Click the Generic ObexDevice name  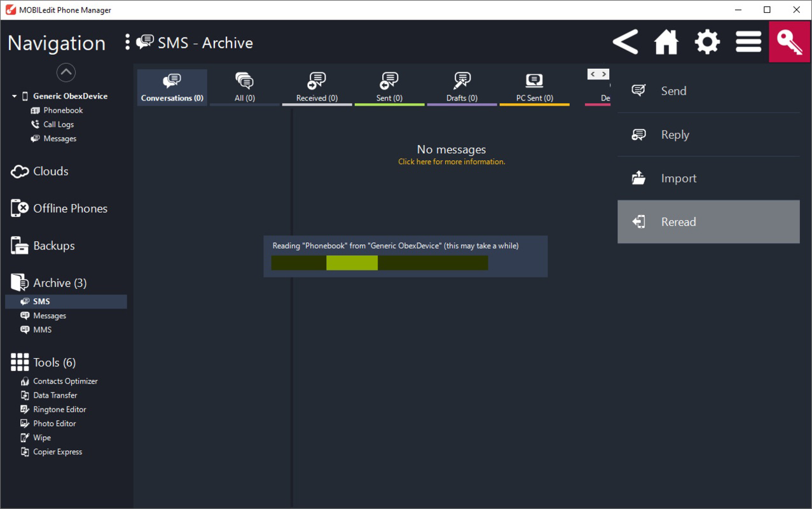point(71,96)
